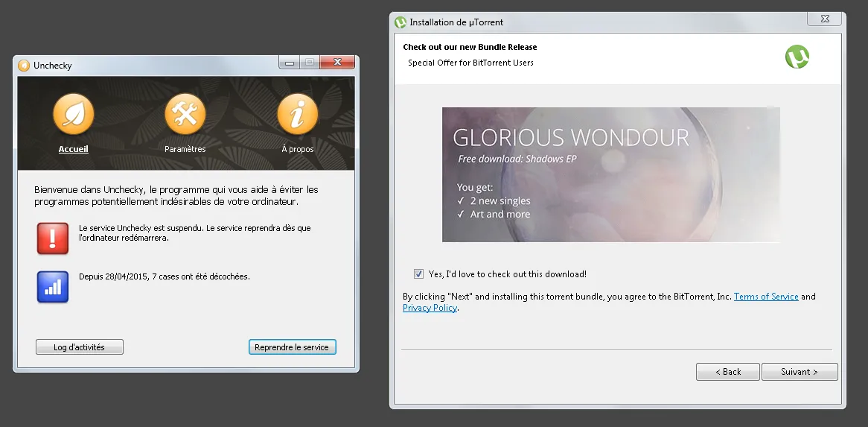Uncheck "Yes, I'd love to check out this download!"

click(418, 273)
